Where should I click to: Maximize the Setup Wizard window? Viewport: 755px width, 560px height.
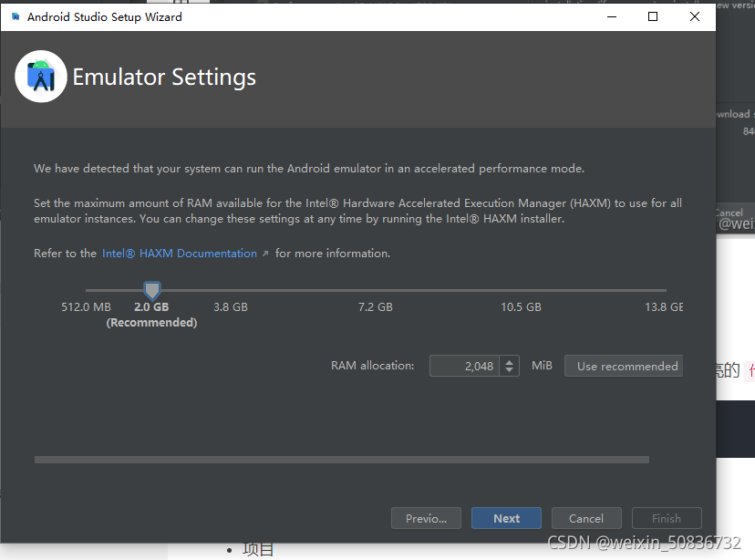tap(653, 16)
